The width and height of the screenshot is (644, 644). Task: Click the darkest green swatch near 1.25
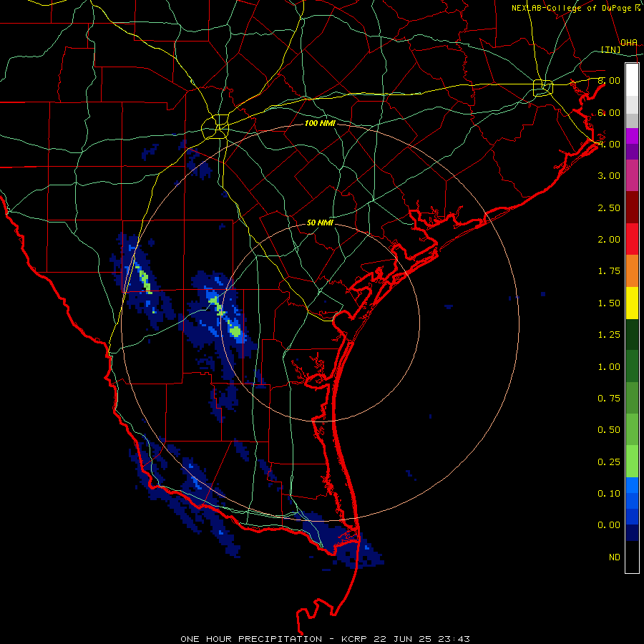(x=632, y=334)
